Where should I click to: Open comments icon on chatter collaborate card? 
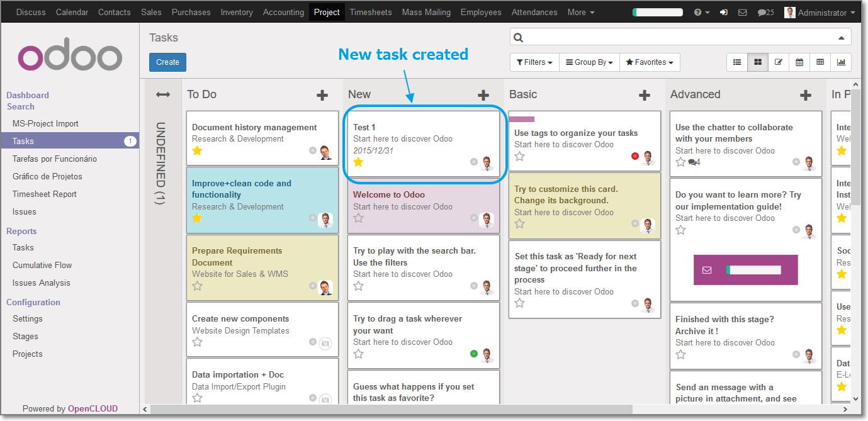click(x=694, y=162)
